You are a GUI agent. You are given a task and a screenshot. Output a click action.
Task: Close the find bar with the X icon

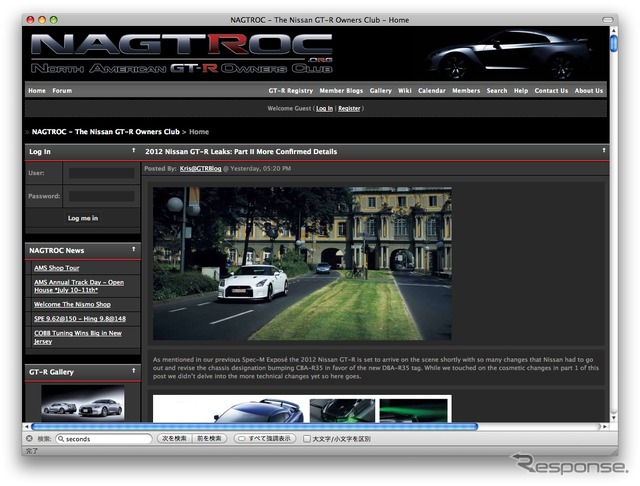pyautogui.click(x=29, y=439)
